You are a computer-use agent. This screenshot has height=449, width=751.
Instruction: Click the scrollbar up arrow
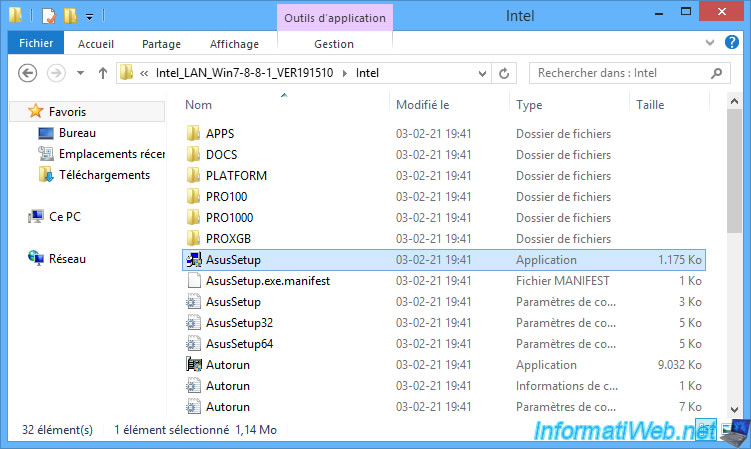coord(734,101)
